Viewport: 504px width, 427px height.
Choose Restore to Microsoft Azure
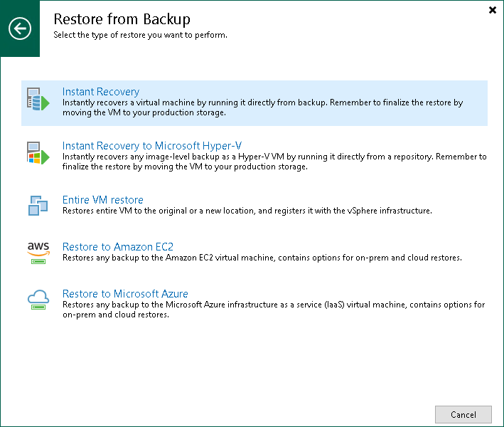pos(125,294)
